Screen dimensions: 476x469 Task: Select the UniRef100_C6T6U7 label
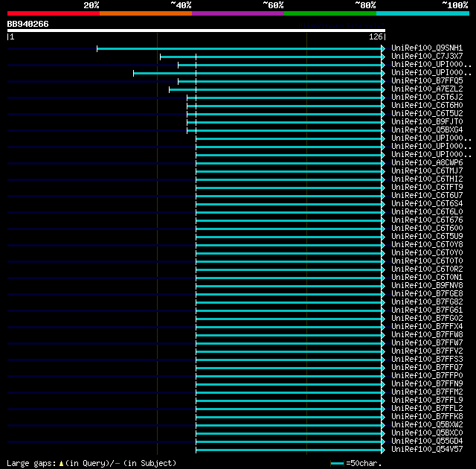tap(427, 196)
